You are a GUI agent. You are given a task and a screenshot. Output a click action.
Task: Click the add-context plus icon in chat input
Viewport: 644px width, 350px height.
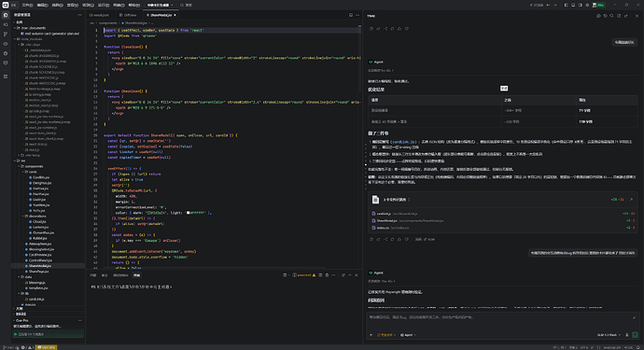coord(371,335)
